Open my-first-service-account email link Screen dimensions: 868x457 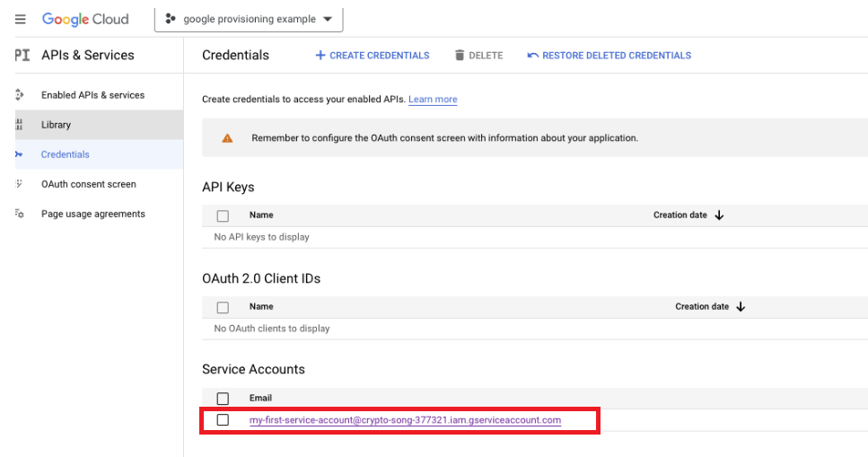click(x=405, y=420)
